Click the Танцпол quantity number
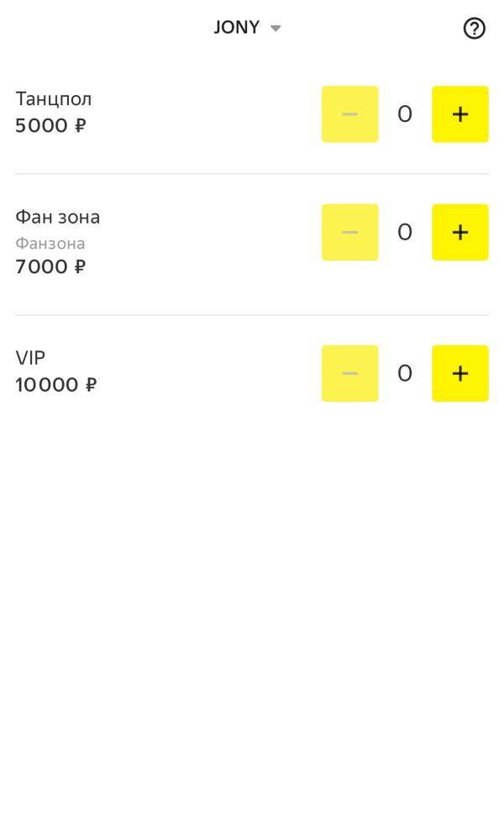 point(405,114)
